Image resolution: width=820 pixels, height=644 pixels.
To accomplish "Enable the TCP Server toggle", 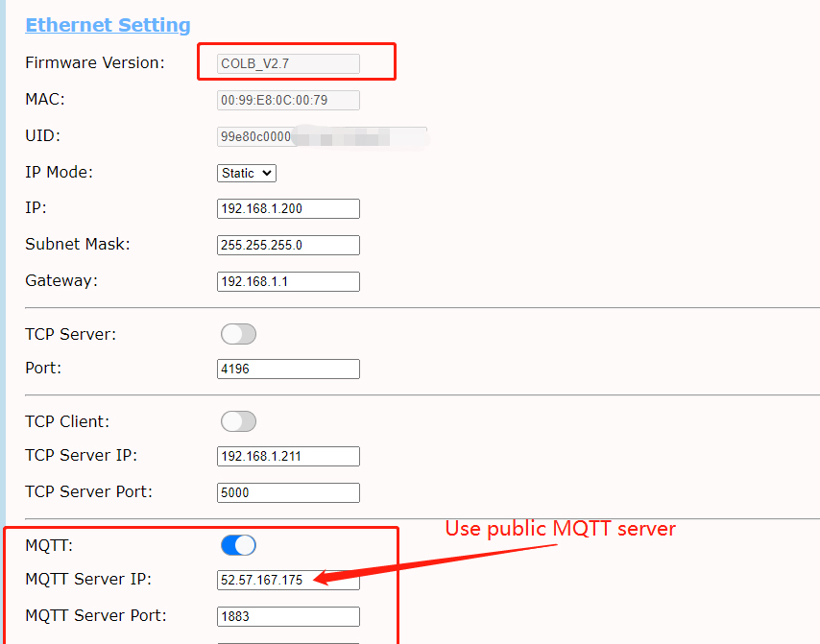I will coord(238,334).
